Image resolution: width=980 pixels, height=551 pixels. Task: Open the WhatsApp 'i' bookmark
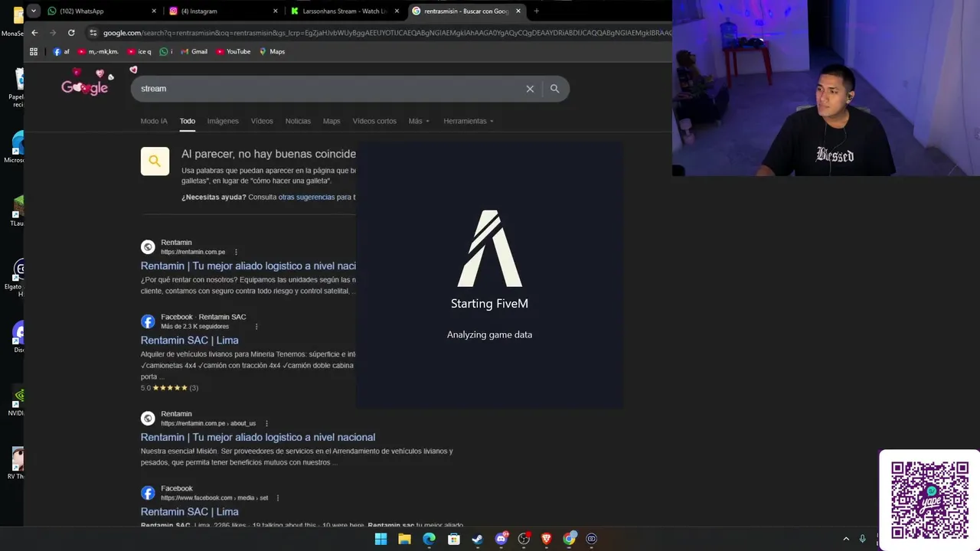click(166, 51)
